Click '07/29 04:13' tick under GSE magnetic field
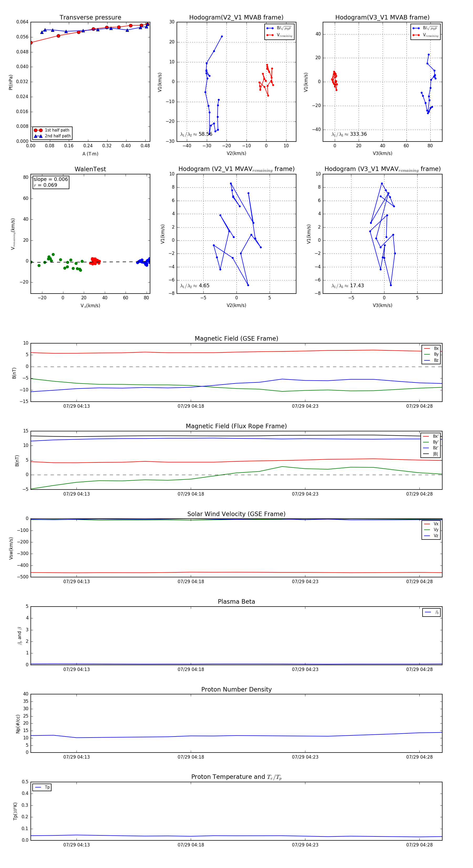The height and width of the screenshot is (868, 473). pyautogui.click(x=76, y=406)
